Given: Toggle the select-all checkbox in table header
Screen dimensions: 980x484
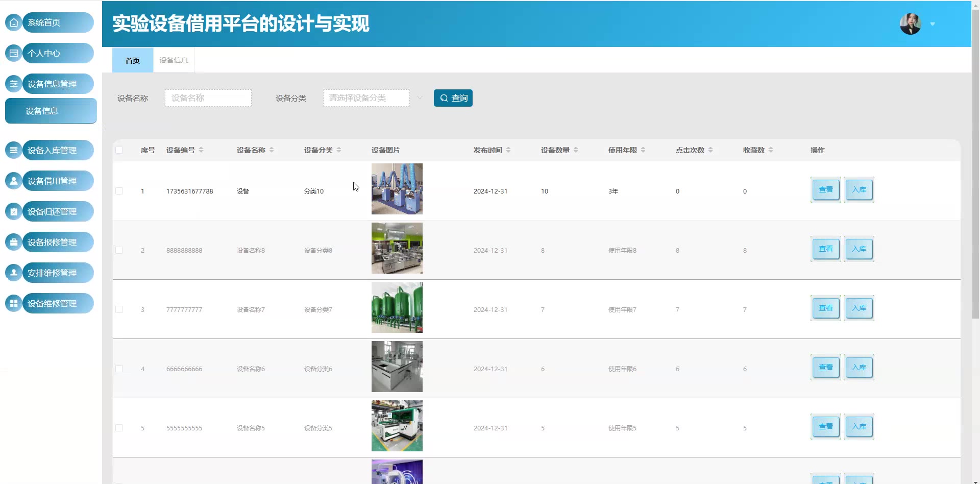Looking at the screenshot, I should coord(119,150).
